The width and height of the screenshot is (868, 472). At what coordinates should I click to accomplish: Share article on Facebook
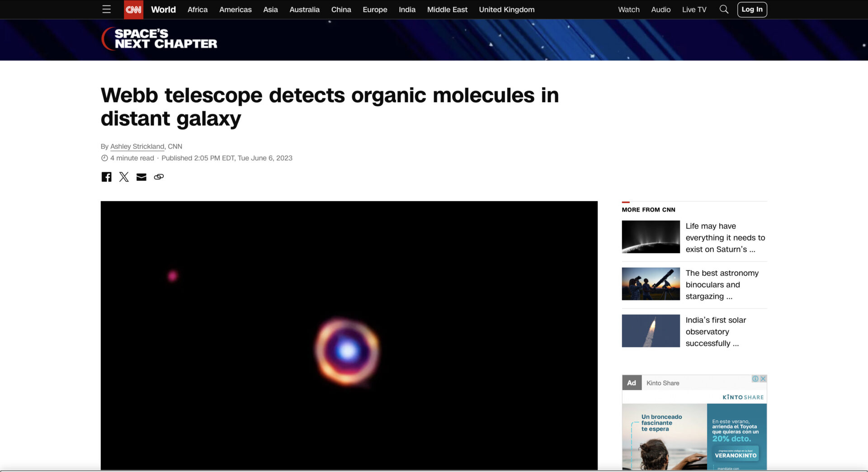[106, 177]
